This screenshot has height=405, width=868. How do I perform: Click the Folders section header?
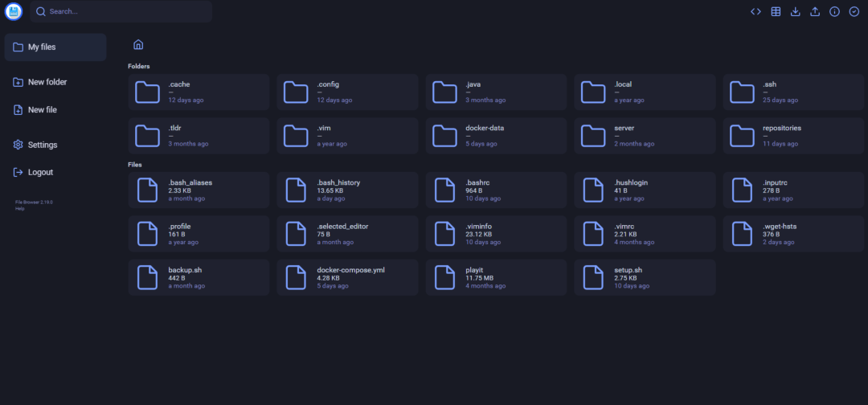point(139,67)
